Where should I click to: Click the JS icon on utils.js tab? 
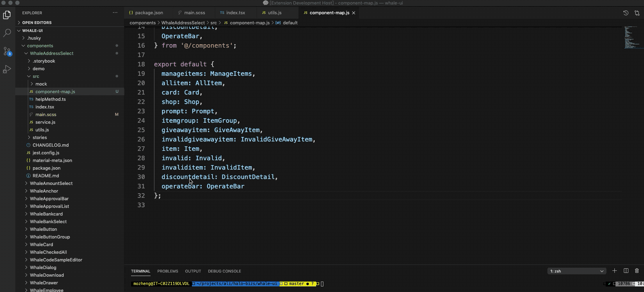coord(264,13)
